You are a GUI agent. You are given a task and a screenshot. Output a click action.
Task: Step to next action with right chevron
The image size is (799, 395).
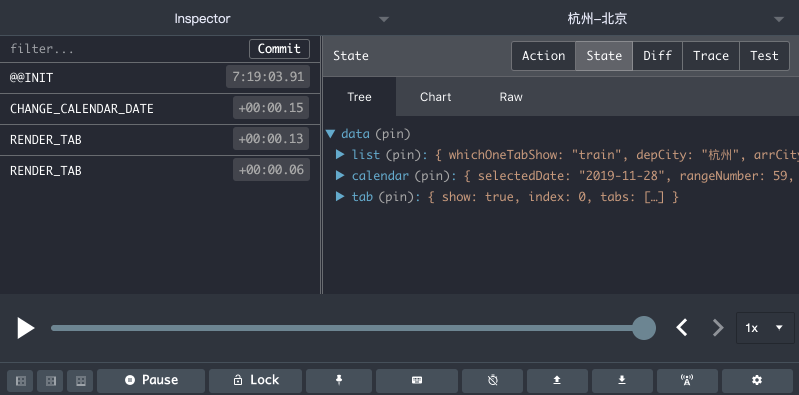point(718,327)
